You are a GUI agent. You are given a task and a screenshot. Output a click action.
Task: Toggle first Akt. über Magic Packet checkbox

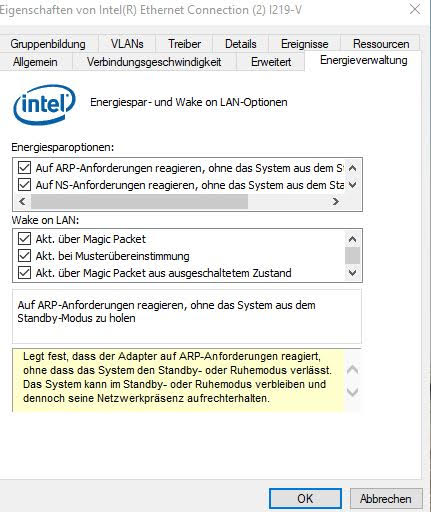(24, 239)
